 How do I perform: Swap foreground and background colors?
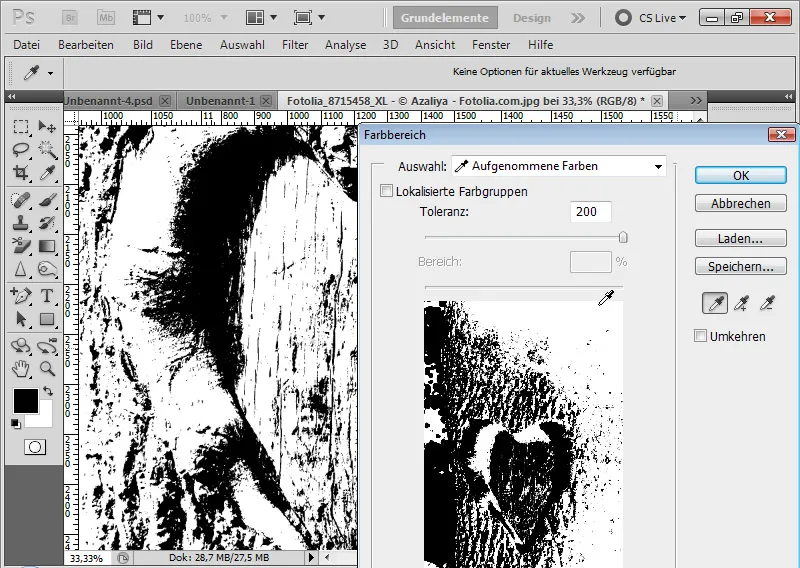(48, 391)
